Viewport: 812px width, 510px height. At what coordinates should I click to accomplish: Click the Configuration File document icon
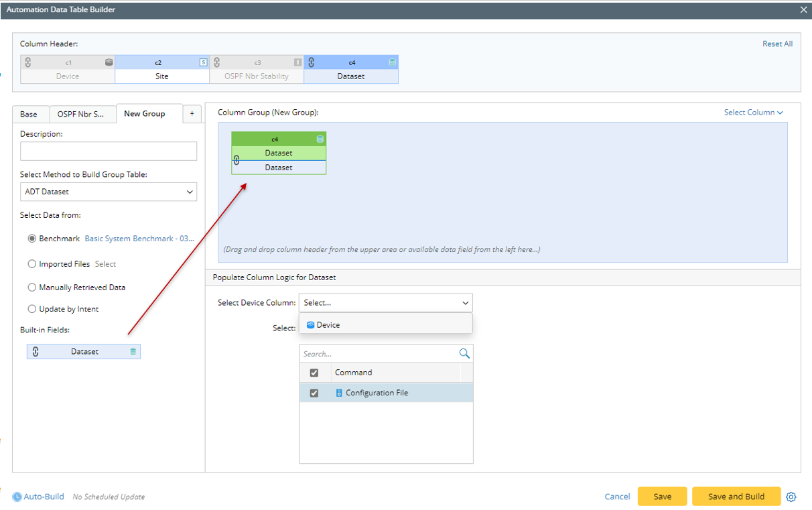click(x=339, y=393)
